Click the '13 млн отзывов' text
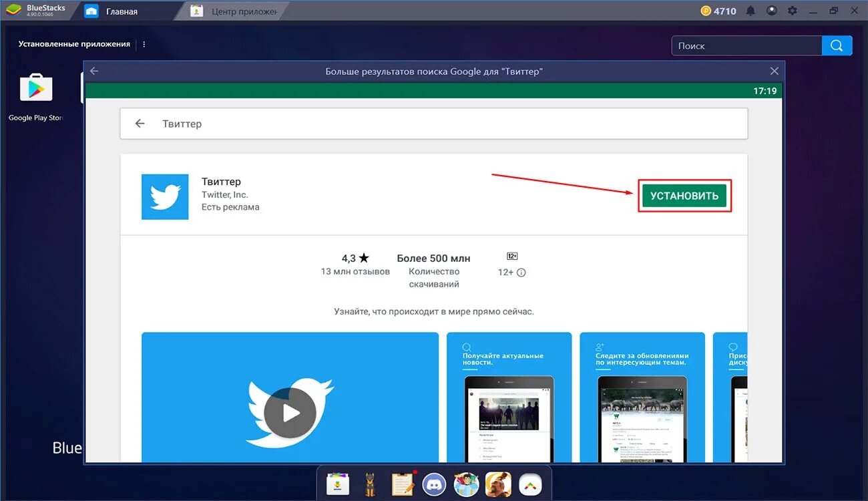Viewport: 868px width, 501px height. click(x=355, y=272)
